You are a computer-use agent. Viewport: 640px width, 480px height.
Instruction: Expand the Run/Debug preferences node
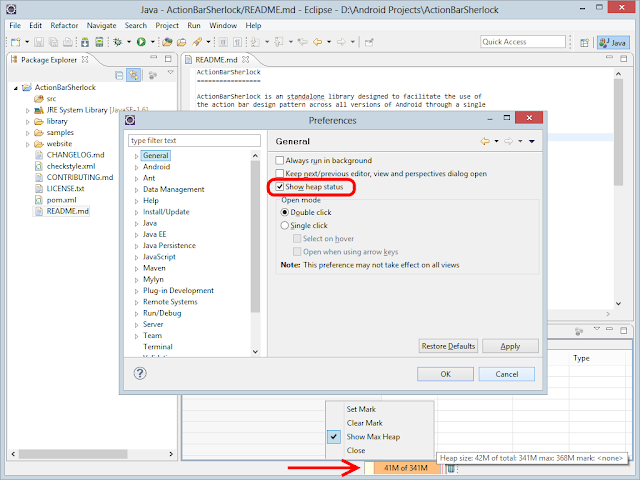(136, 313)
